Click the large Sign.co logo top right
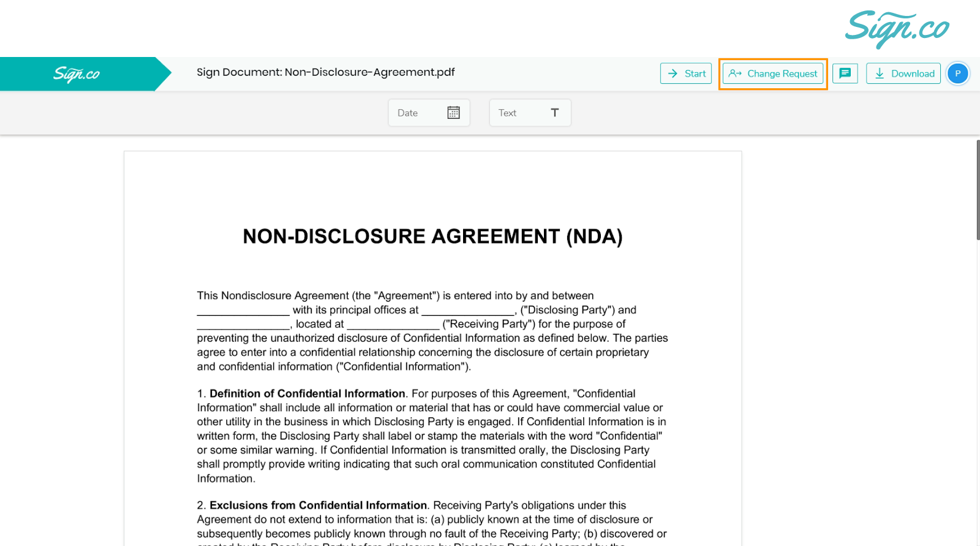The width and height of the screenshot is (980, 546). pos(897,28)
